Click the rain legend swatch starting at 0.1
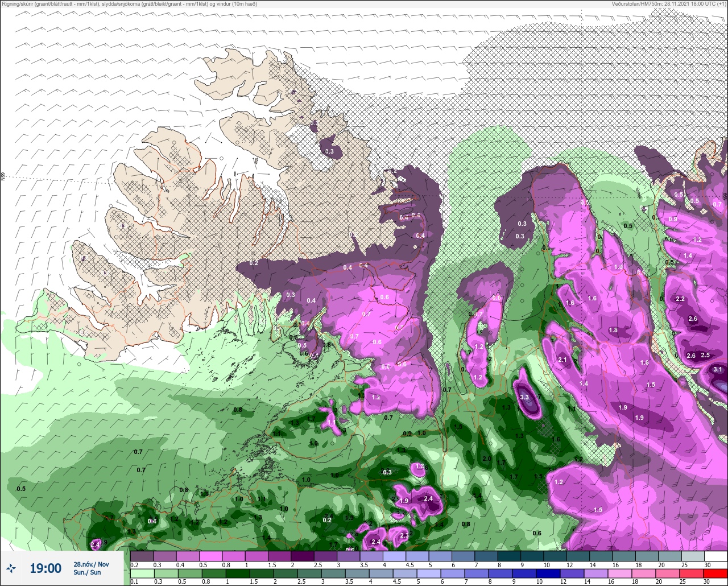The height and width of the screenshot is (586, 728). [142, 573]
